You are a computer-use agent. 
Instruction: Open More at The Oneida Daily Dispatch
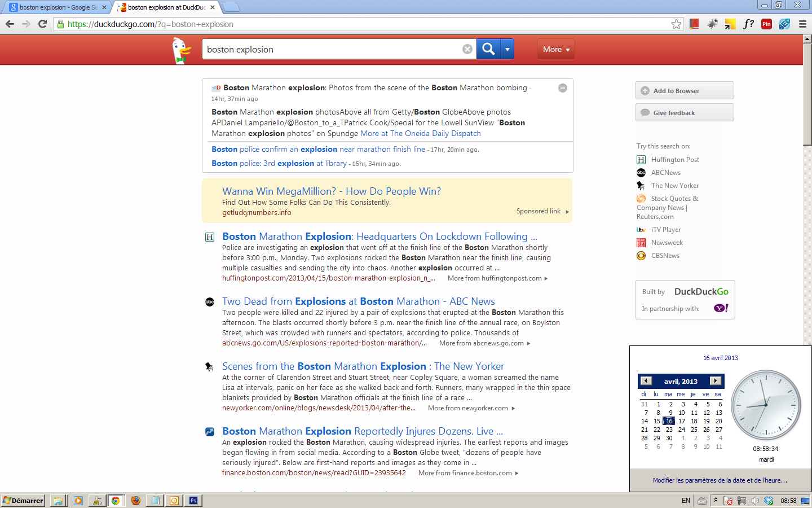point(421,133)
